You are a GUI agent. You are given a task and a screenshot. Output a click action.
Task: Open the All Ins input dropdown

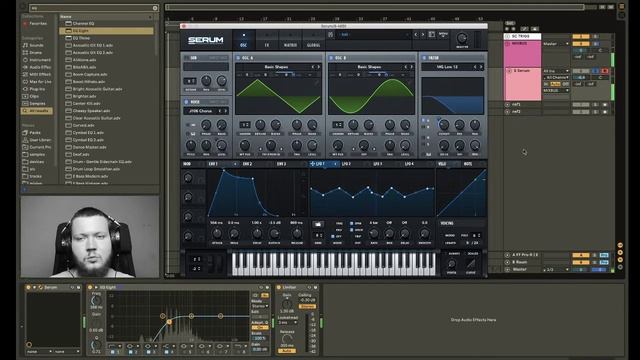tap(556, 71)
